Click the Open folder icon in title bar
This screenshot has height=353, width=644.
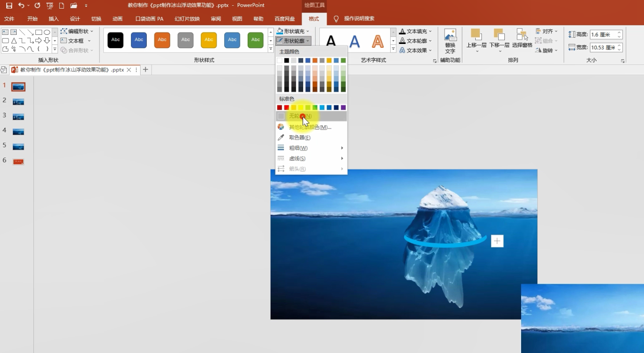click(74, 5)
